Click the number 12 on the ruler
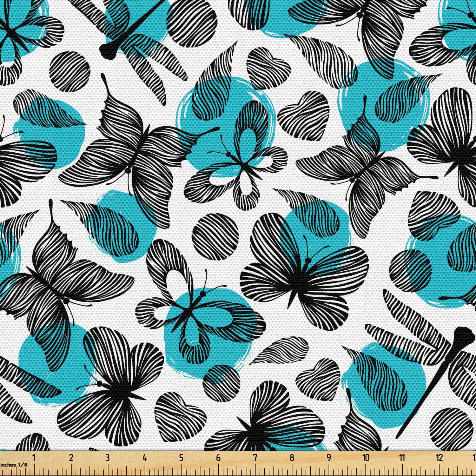 tap(439, 457)
